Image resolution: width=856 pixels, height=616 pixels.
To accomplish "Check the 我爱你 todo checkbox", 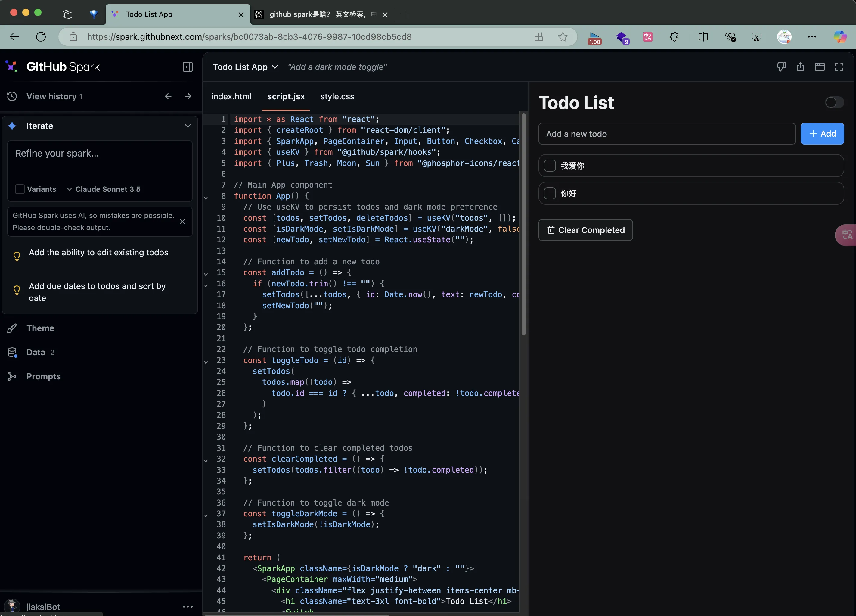I will pos(550,166).
